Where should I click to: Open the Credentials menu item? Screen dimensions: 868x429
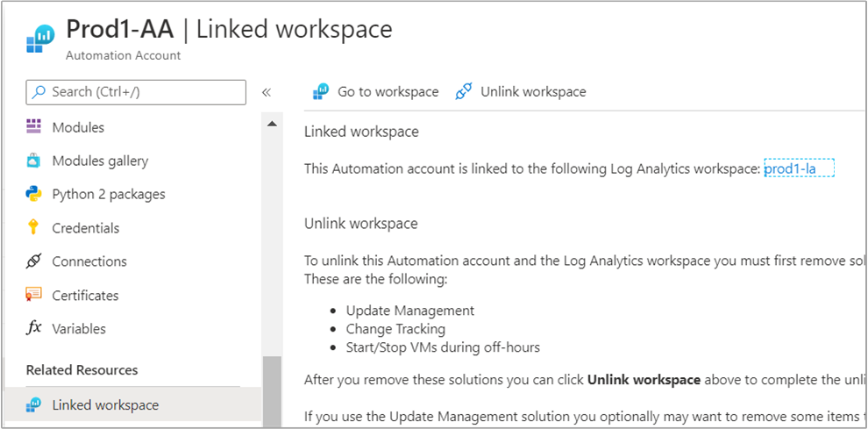pyautogui.click(x=86, y=227)
